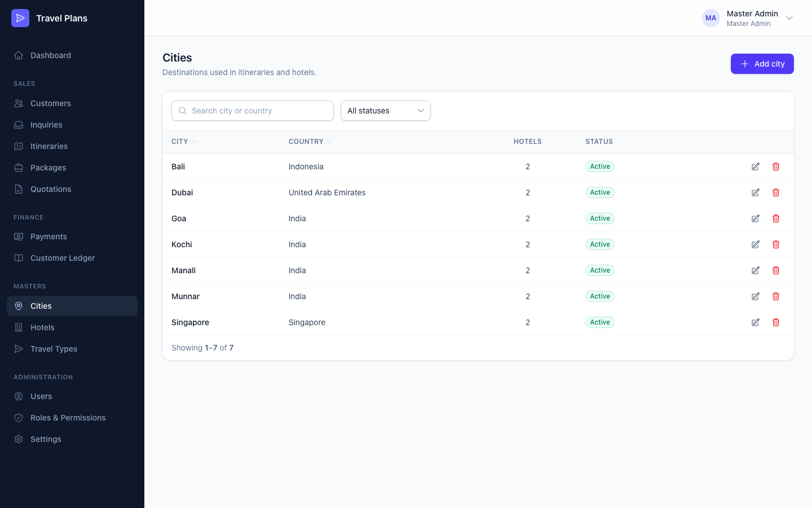Delete the Manali row
Viewport: 812px width, 508px height.
pyautogui.click(x=776, y=270)
